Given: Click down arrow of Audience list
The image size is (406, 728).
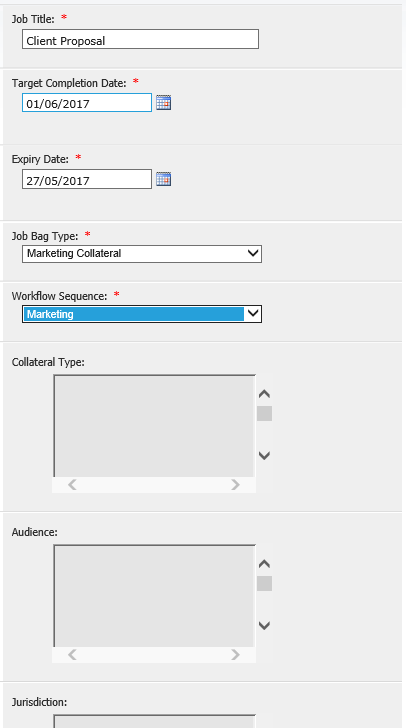Looking at the screenshot, I should [x=264, y=625].
